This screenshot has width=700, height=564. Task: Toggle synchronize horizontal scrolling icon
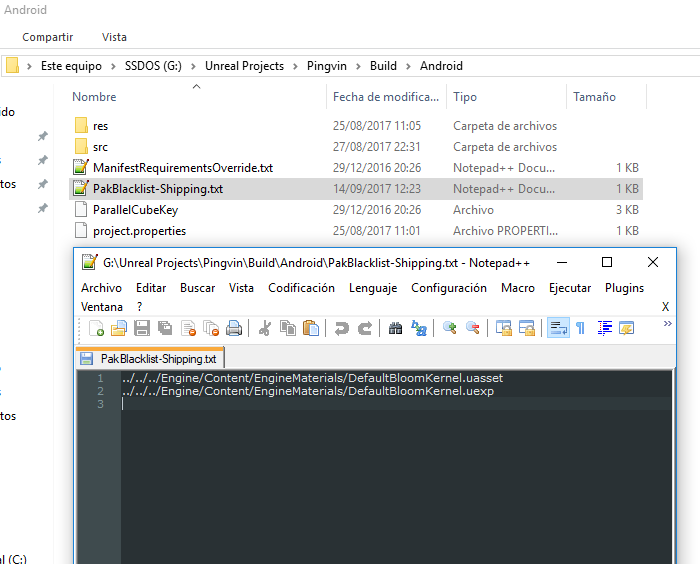pyautogui.click(x=527, y=328)
